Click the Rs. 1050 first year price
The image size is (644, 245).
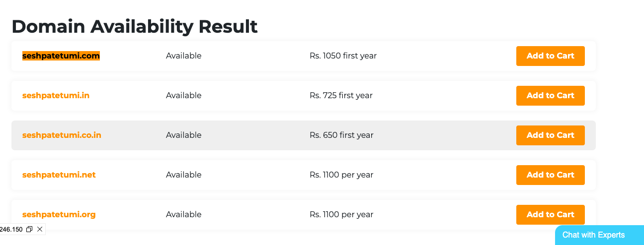(x=343, y=56)
